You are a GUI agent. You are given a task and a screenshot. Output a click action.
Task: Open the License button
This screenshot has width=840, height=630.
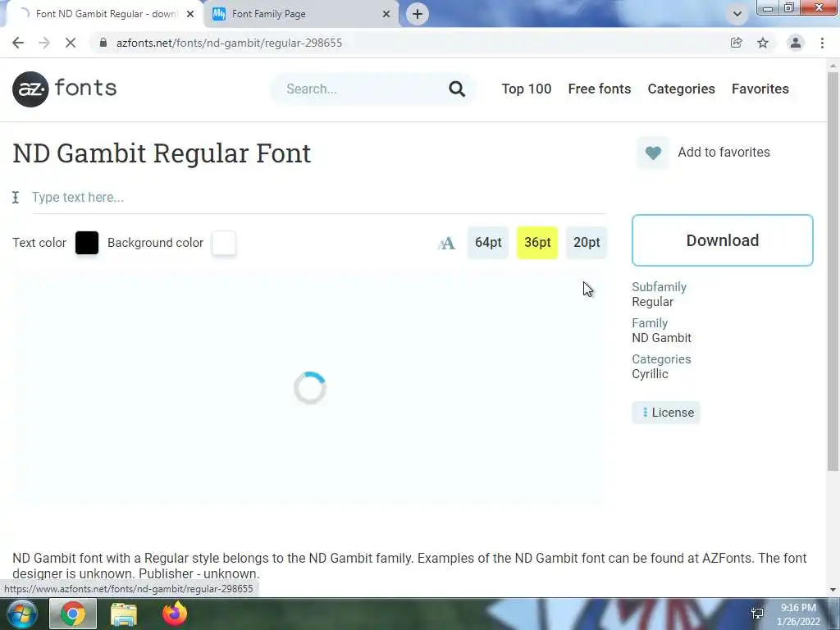(x=666, y=413)
